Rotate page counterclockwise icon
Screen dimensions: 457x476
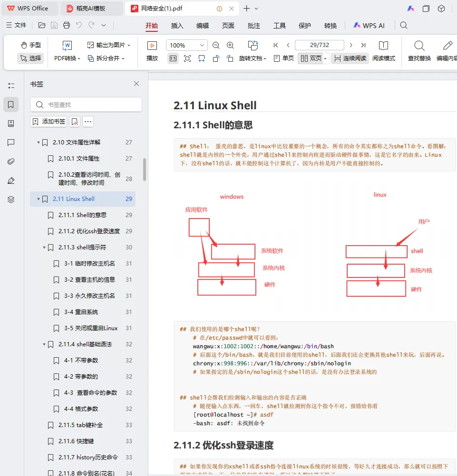[216, 58]
